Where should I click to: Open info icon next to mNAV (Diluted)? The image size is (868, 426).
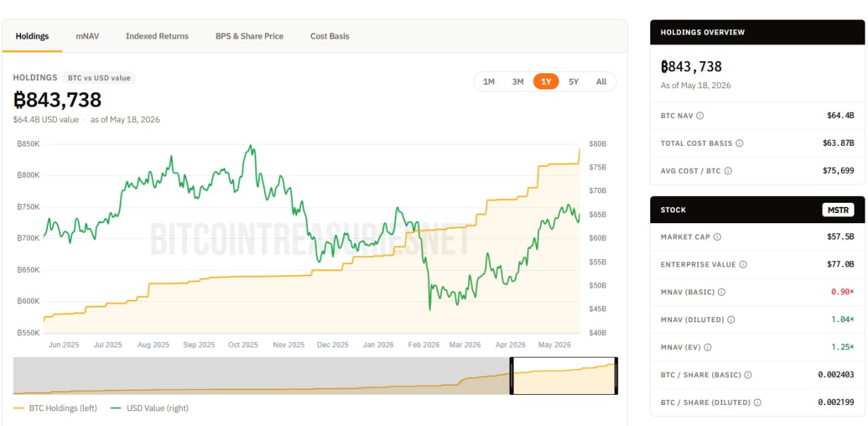(x=731, y=319)
